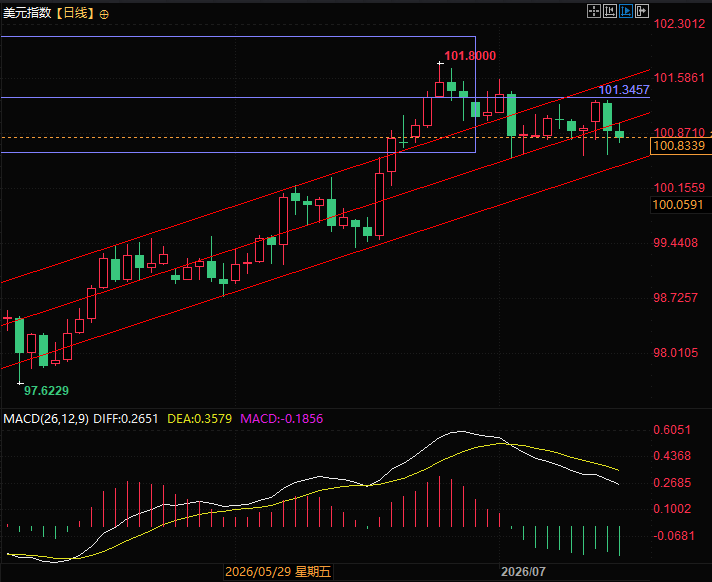Click the 2026/07 date axis label
The width and height of the screenshot is (712, 582).
click(x=523, y=572)
